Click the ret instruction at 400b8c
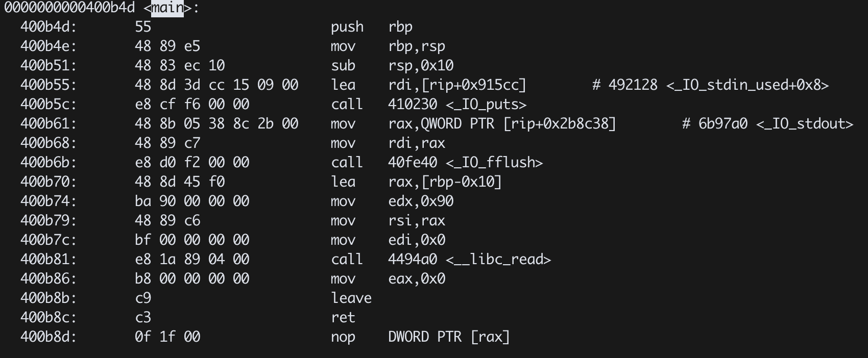Screen dimensions: 868x358 343,318
